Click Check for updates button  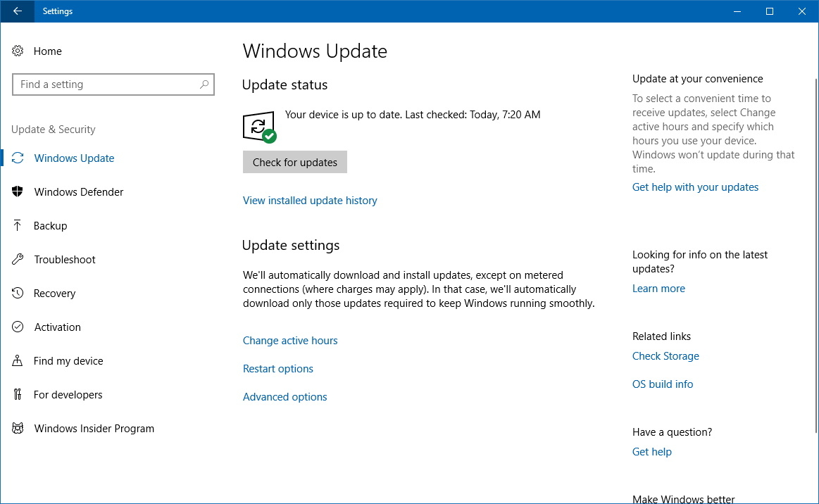pos(295,163)
